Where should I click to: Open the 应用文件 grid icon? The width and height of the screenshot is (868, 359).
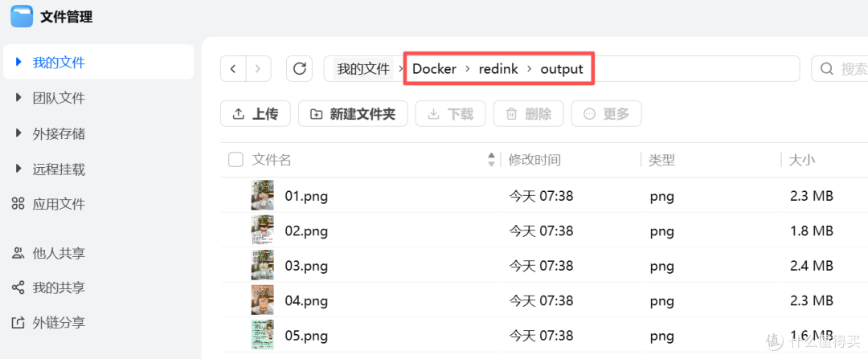click(18, 204)
